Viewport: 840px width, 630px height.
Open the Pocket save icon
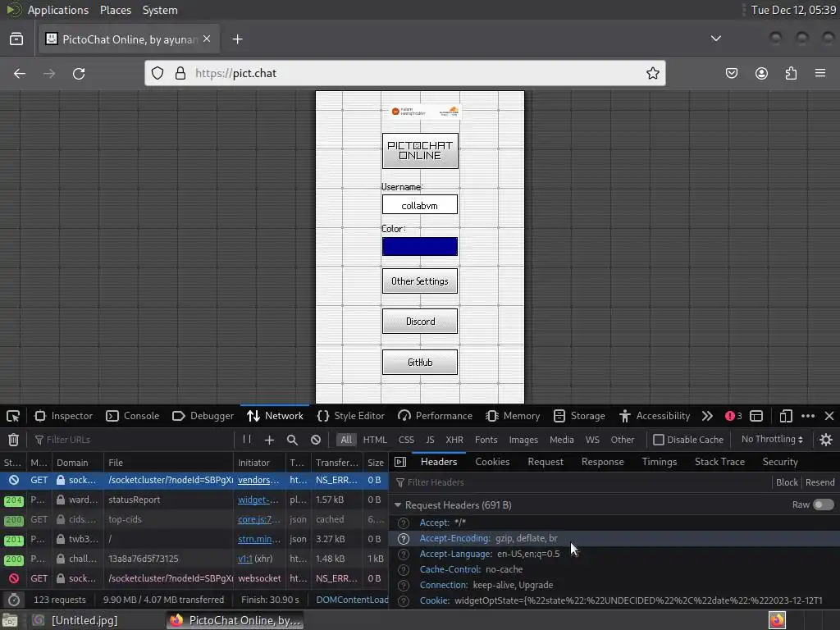pos(731,73)
